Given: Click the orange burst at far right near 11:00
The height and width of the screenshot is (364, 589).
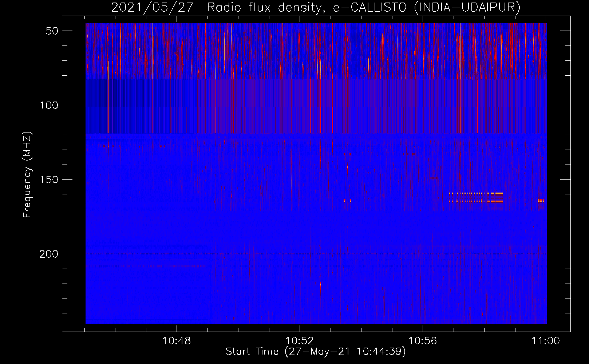Looking at the screenshot, I should pos(541,200).
